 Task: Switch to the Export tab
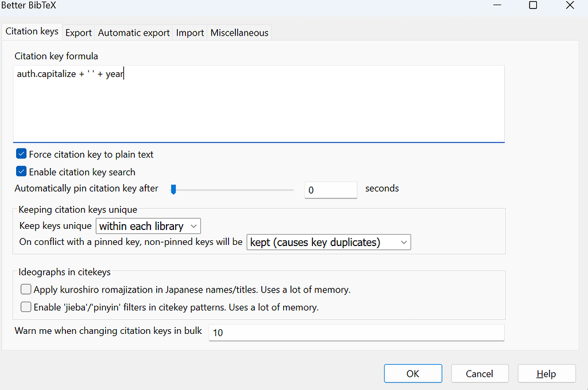pos(78,33)
